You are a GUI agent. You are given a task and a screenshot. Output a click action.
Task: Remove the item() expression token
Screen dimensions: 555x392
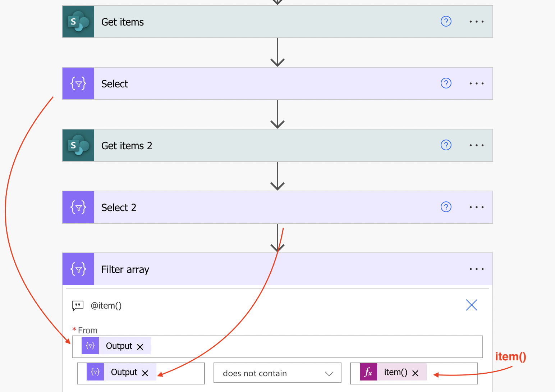[x=415, y=373]
